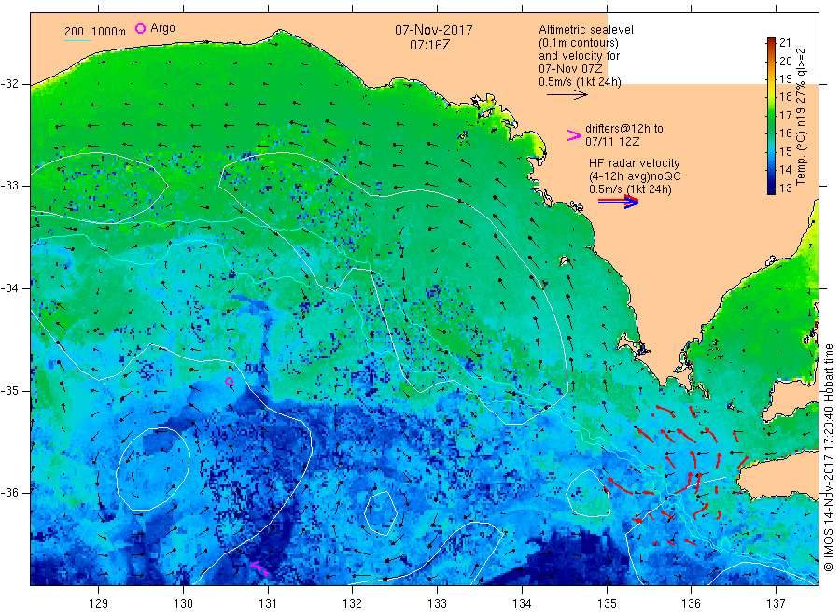This screenshot has height=616, width=840.
Task: Click the "Temp. (°C) n19 27% ql>=2" label
Action: [x=801, y=117]
